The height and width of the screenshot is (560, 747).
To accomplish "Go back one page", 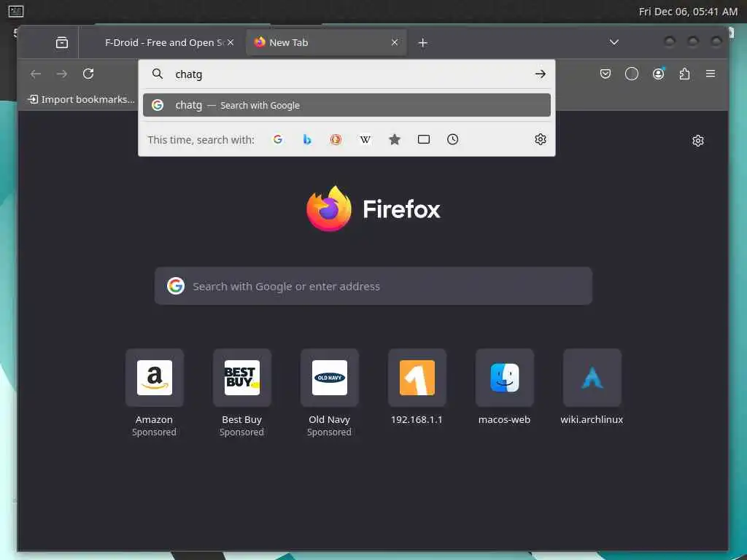I will coord(36,74).
